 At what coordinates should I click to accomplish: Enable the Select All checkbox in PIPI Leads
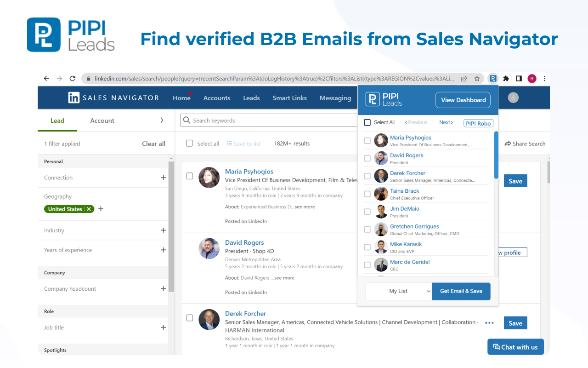(367, 122)
